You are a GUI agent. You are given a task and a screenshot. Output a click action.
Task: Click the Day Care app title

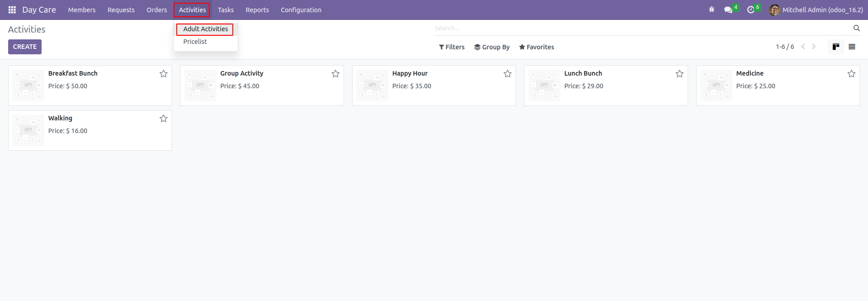(39, 10)
